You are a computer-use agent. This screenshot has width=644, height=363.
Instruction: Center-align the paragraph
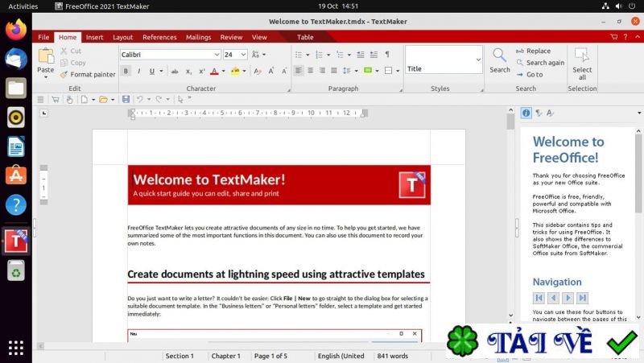(x=311, y=71)
